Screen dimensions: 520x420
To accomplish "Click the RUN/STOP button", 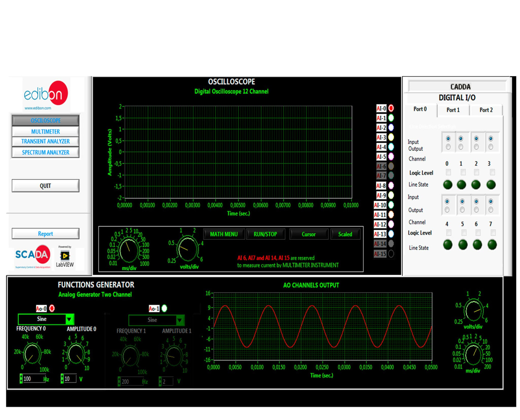I will tap(265, 234).
